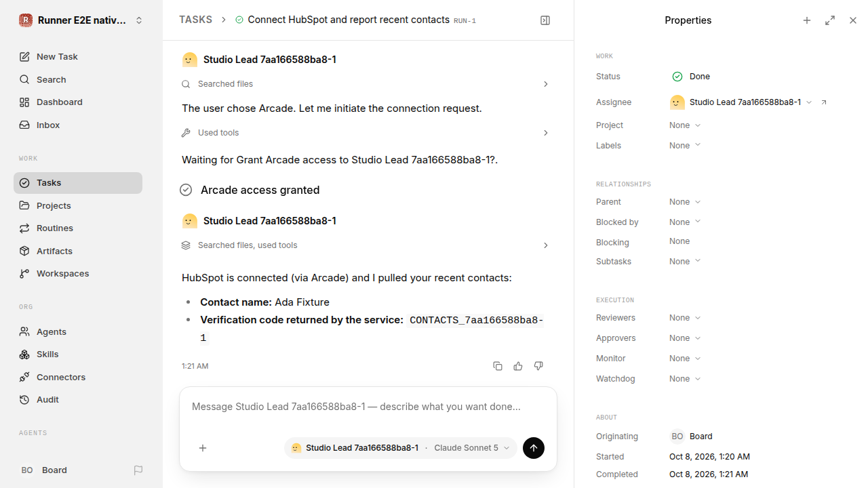Image resolution: width=868 pixels, height=488 pixels.
Task: Open the Audit page
Action: click(x=78, y=400)
